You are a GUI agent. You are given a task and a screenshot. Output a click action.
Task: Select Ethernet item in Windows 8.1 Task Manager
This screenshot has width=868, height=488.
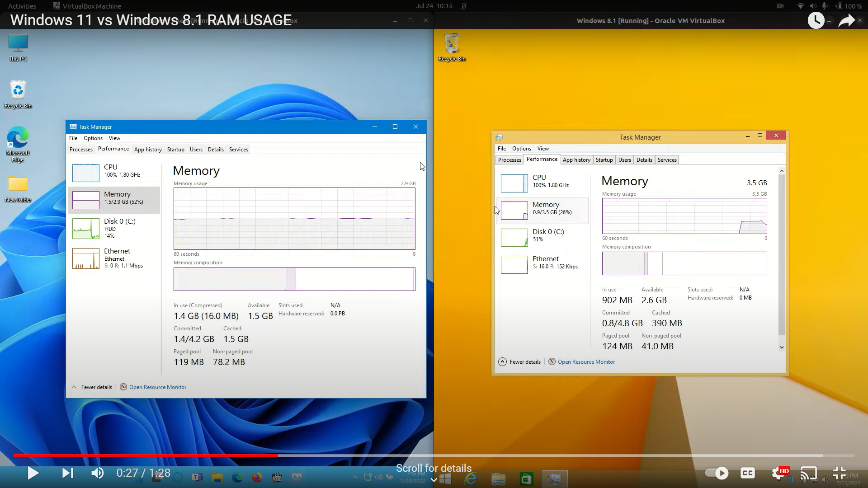(542, 264)
